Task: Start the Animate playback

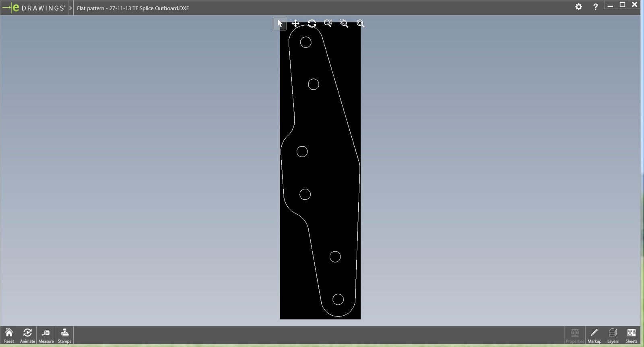Action: 27,335
